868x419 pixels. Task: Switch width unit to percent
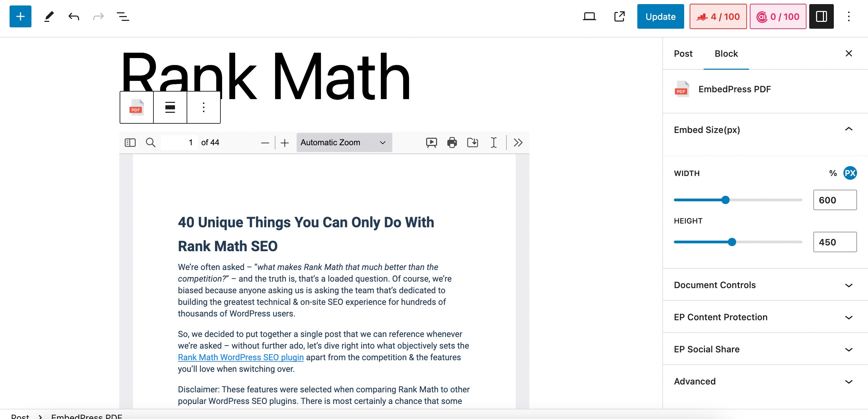pyautogui.click(x=833, y=173)
